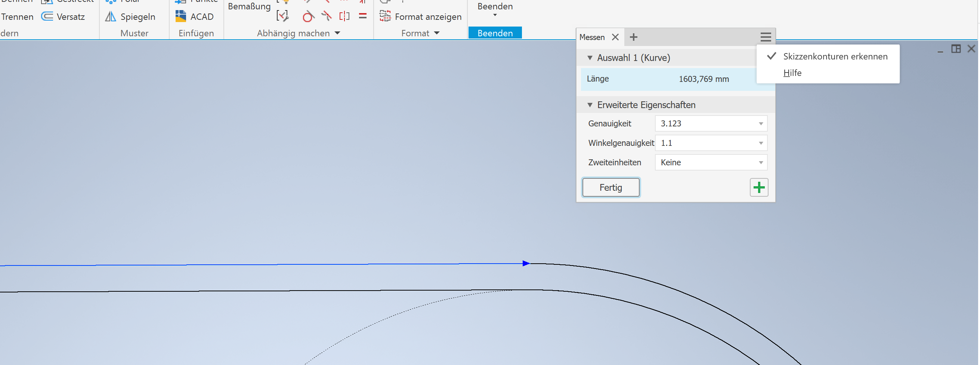Click the Bemaßung dimension tool
The width and height of the screenshot is (980, 365).
click(x=249, y=6)
